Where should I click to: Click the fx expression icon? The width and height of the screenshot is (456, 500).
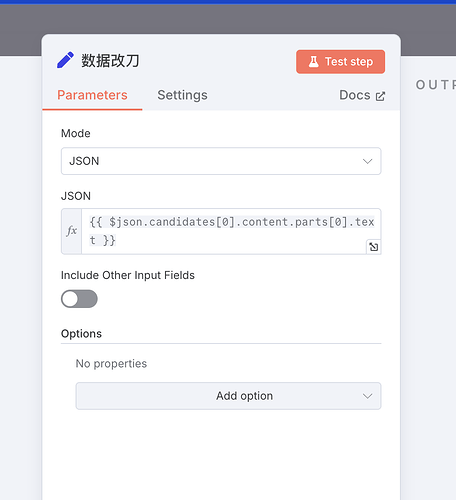(x=72, y=231)
